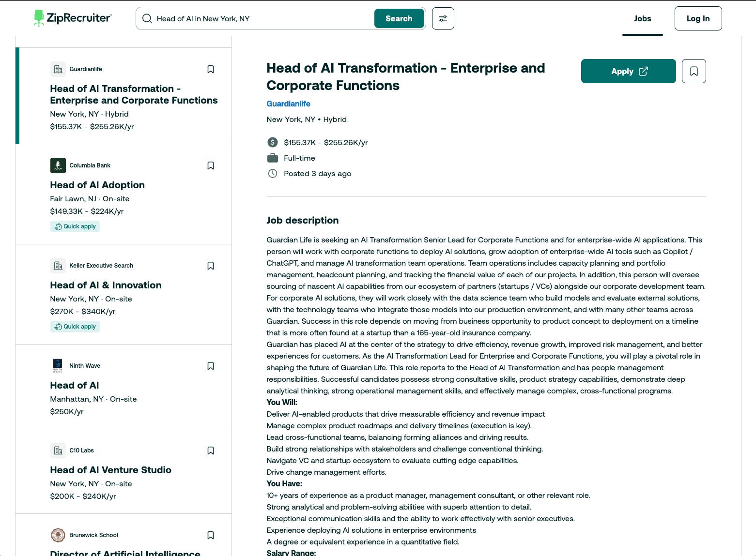Click the clock icon by Posted date

coord(273,173)
